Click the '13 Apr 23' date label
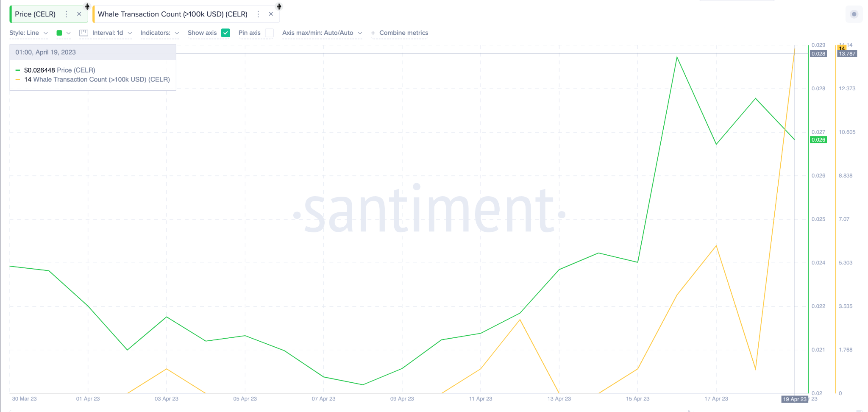 pos(559,399)
